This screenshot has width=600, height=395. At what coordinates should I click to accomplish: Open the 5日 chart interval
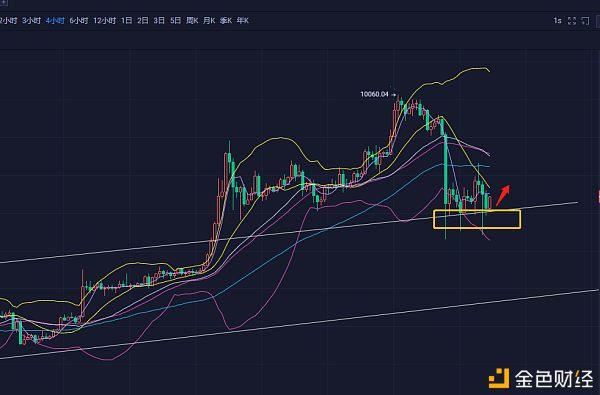click(x=176, y=21)
